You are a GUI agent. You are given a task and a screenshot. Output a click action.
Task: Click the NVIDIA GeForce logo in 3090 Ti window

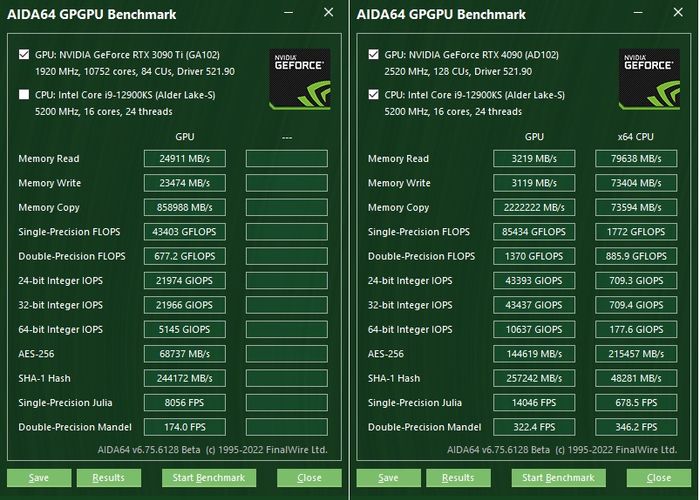pos(300,79)
